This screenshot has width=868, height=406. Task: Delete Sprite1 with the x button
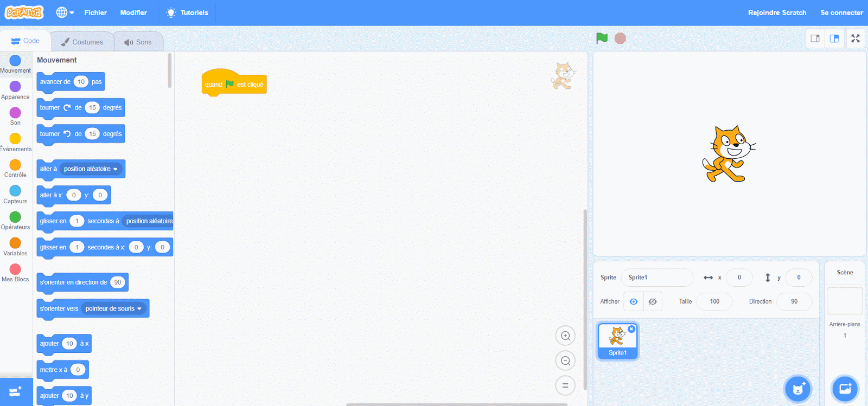(x=631, y=329)
